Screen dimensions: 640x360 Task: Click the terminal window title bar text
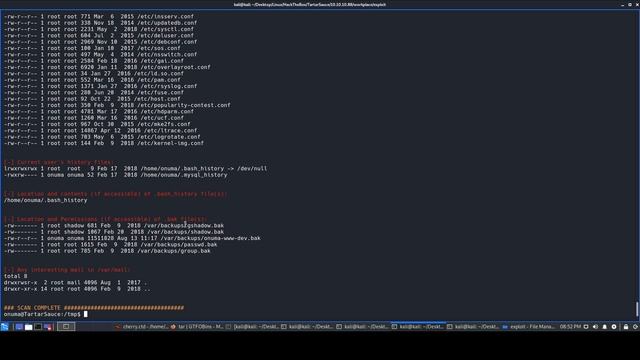(x=310, y=4)
